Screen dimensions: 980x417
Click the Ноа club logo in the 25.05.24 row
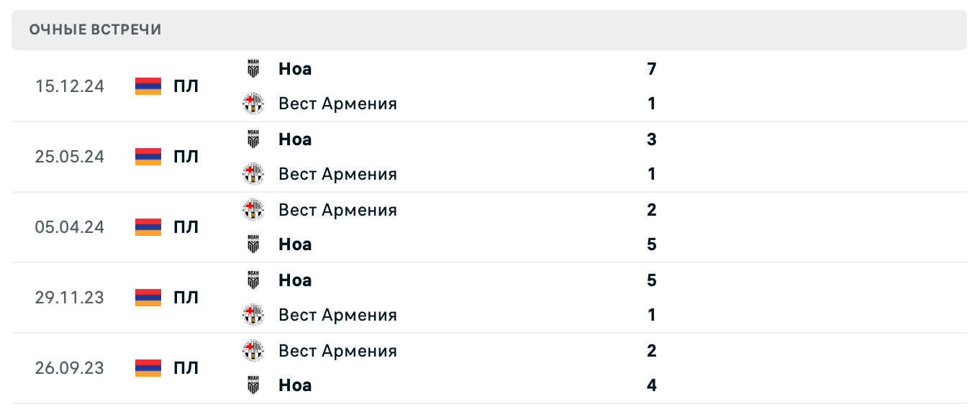coord(253,139)
